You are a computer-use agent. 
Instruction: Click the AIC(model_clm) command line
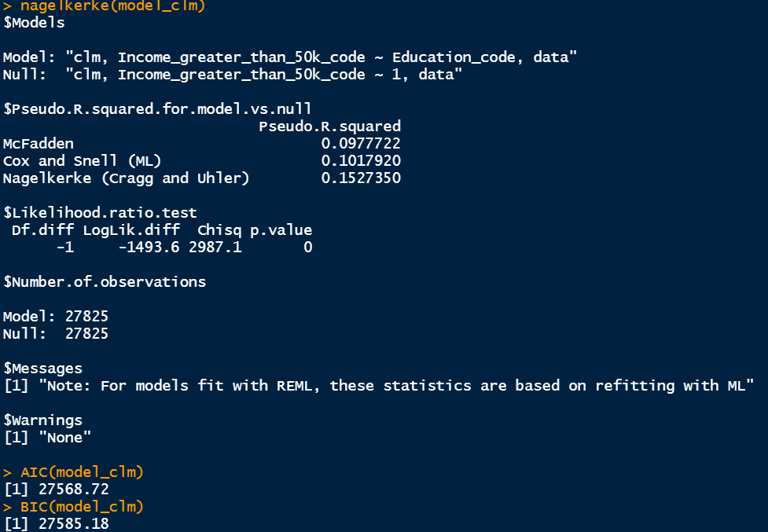[82, 472]
